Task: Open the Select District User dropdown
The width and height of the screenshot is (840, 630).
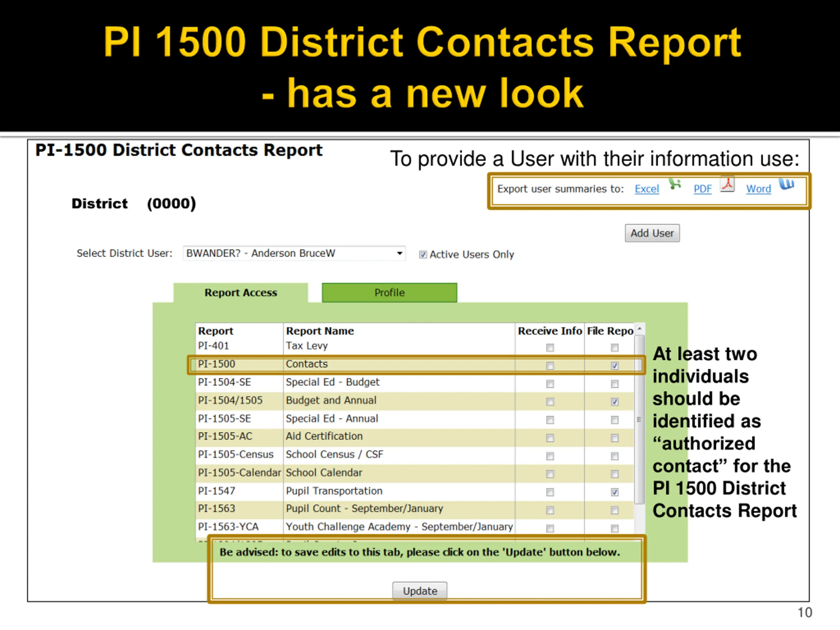Action: 294,253
